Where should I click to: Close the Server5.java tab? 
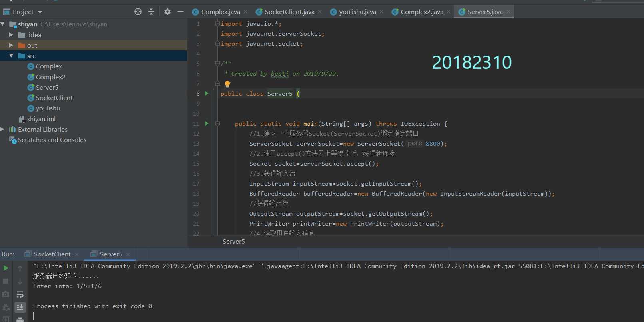click(x=508, y=12)
